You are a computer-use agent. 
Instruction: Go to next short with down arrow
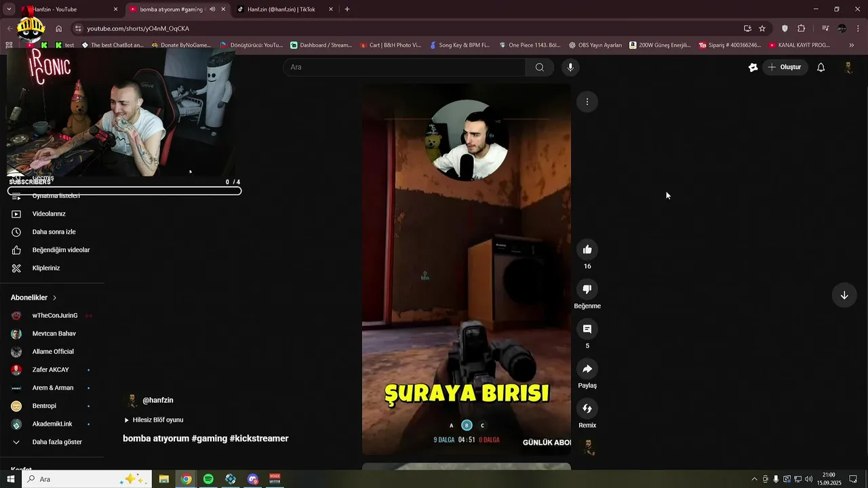pyautogui.click(x=844, y=296)
